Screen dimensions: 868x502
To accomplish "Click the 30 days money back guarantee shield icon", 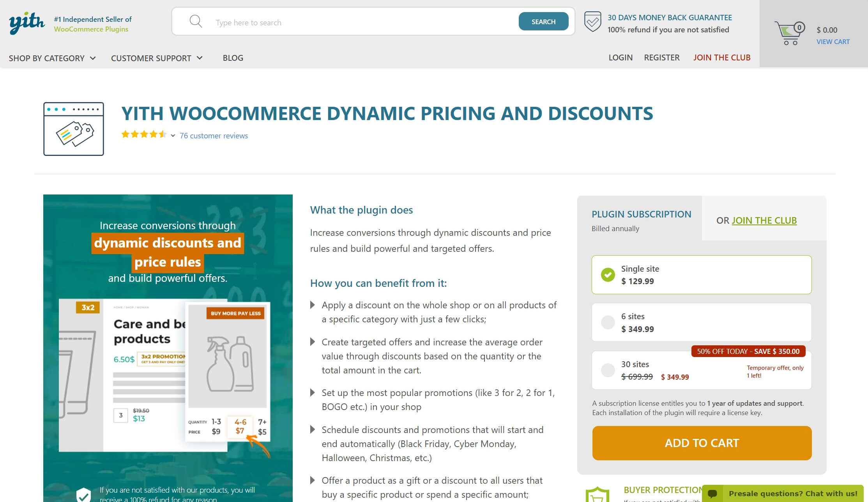I will [x=592, y=22].
